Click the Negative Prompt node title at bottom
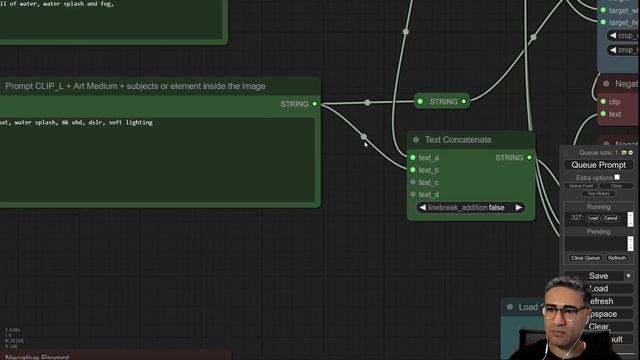 pyautogui.click(x=37, y=357)
